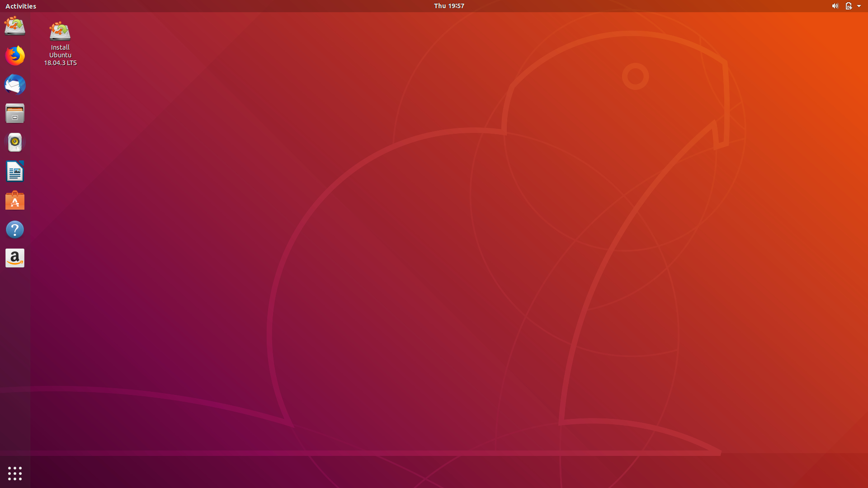Open the Activities overview
868x488 pixels.
click(21, 6)
